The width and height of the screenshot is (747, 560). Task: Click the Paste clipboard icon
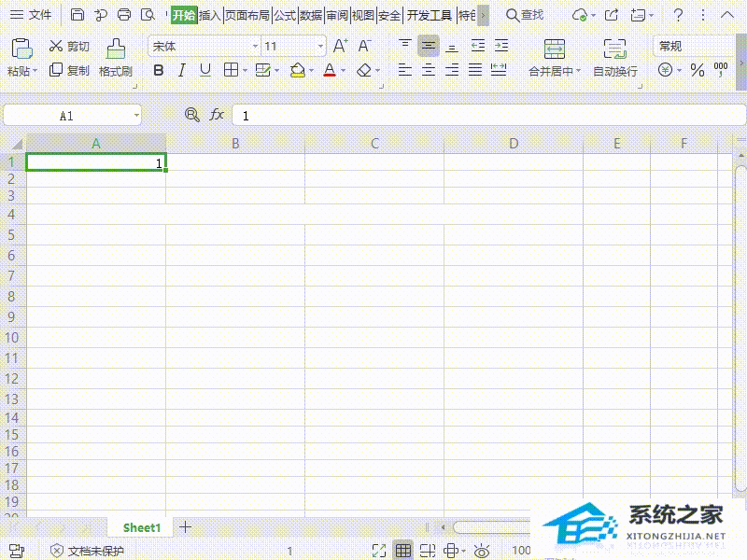point(21,49)
